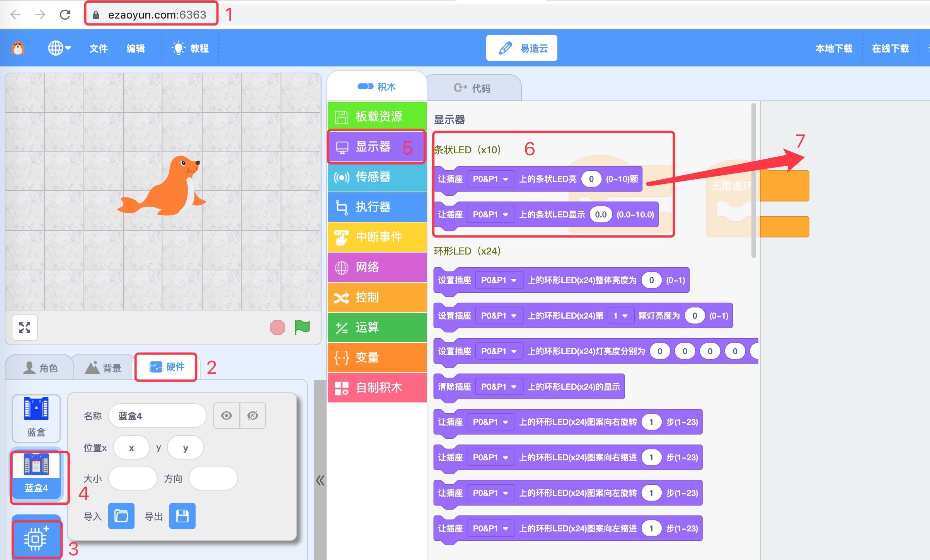
Task: Collapse the panel with double-chevron icon
Action: [320, 480]
